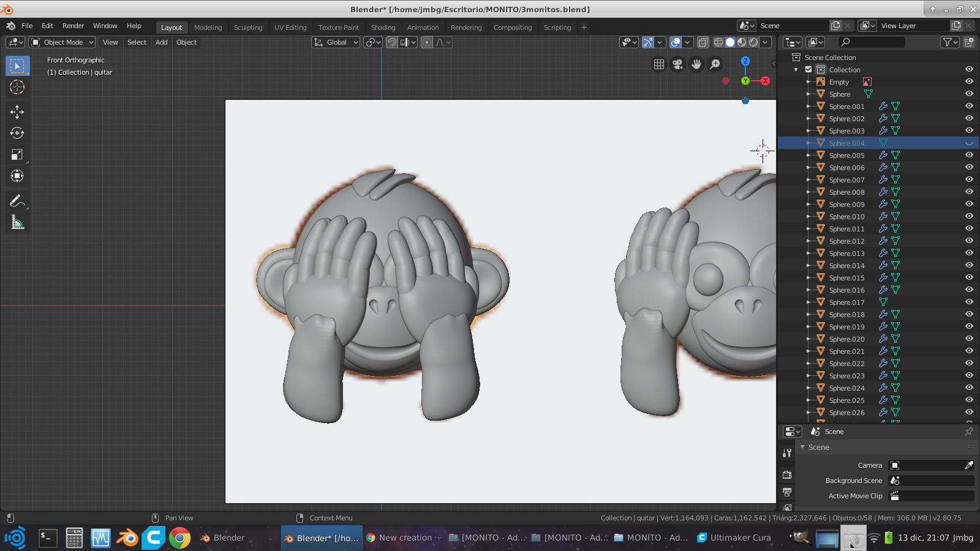Viewport: 980px width, 551px height.
Task: Select the Cursor tool
Action: point(17,87)
